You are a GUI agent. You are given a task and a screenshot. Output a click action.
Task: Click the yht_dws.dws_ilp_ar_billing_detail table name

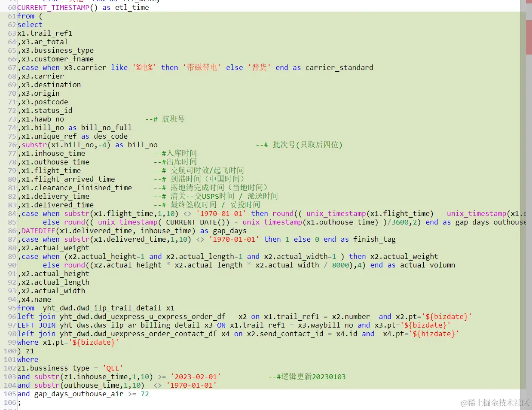pos(130,325)
